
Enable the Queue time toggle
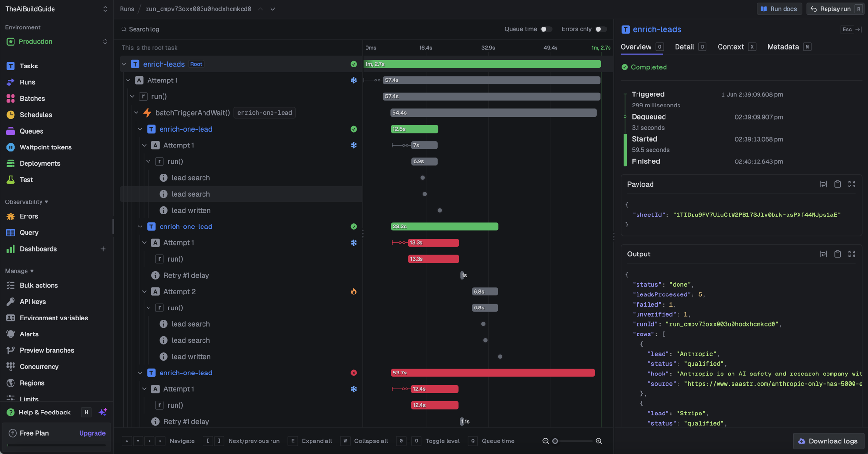tap(546, 29)
